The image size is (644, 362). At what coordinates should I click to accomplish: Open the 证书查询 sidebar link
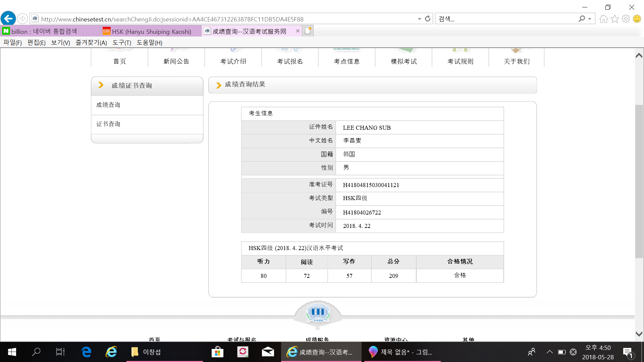pos(108,124)
